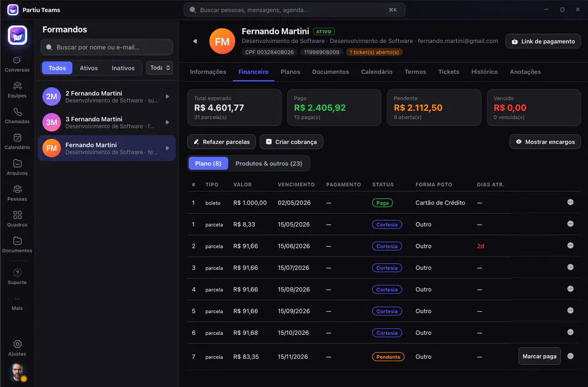Click the Vencido R$ 0,00 card
Image resolution: width=588 pixels, height=387 pixels.
[x=533, y=108]
